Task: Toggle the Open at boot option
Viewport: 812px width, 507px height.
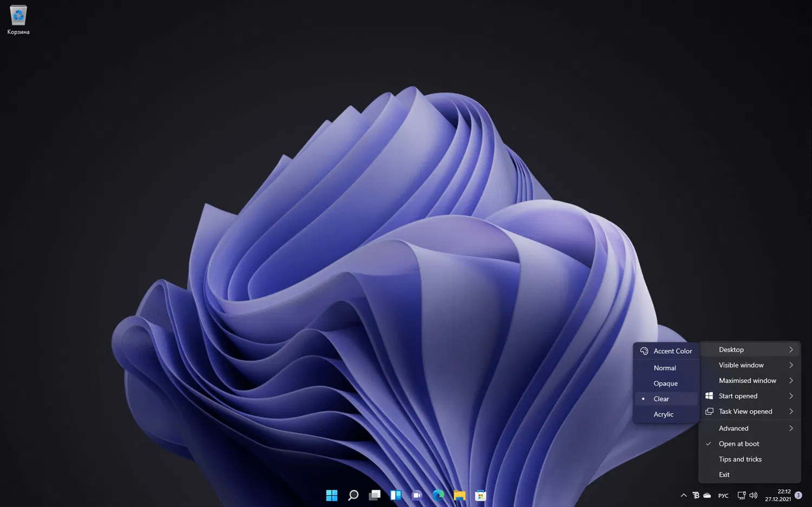Action: point(750,444)
